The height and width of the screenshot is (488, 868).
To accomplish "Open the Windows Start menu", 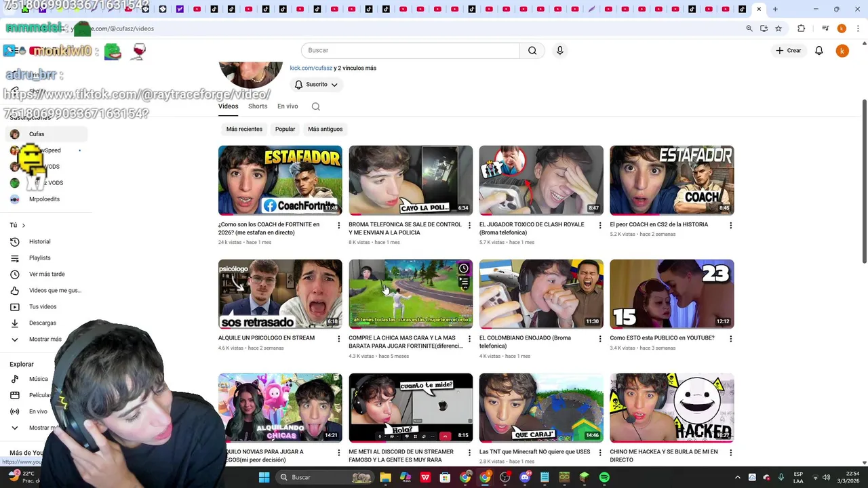I will [x=264, y=477].
